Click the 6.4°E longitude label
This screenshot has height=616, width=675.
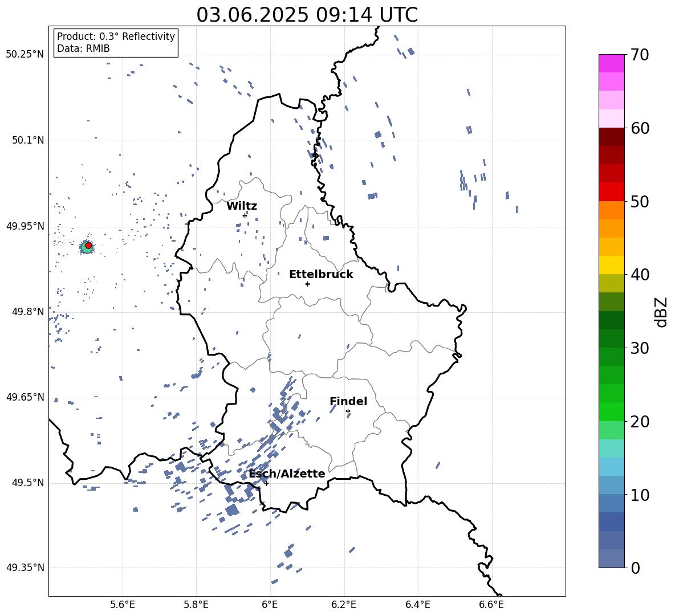(x=417, y=605)
